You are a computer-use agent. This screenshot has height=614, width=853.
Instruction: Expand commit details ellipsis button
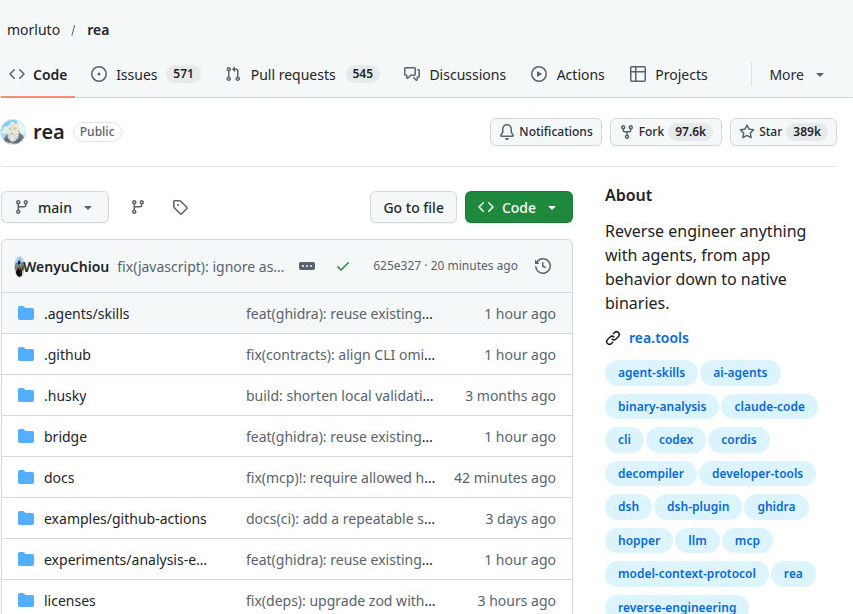tap(307, 266)
